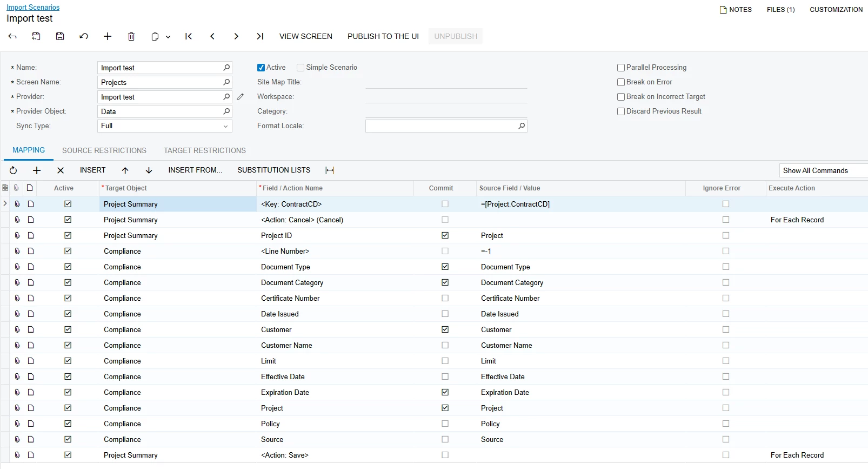Open the note icon on the Document Type row

click(31, 267)
